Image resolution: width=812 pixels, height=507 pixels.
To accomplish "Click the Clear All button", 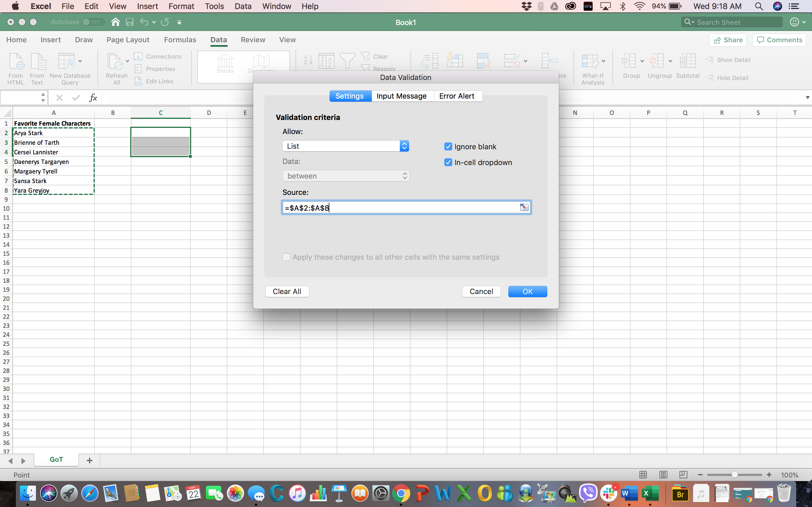I will 286,291.
